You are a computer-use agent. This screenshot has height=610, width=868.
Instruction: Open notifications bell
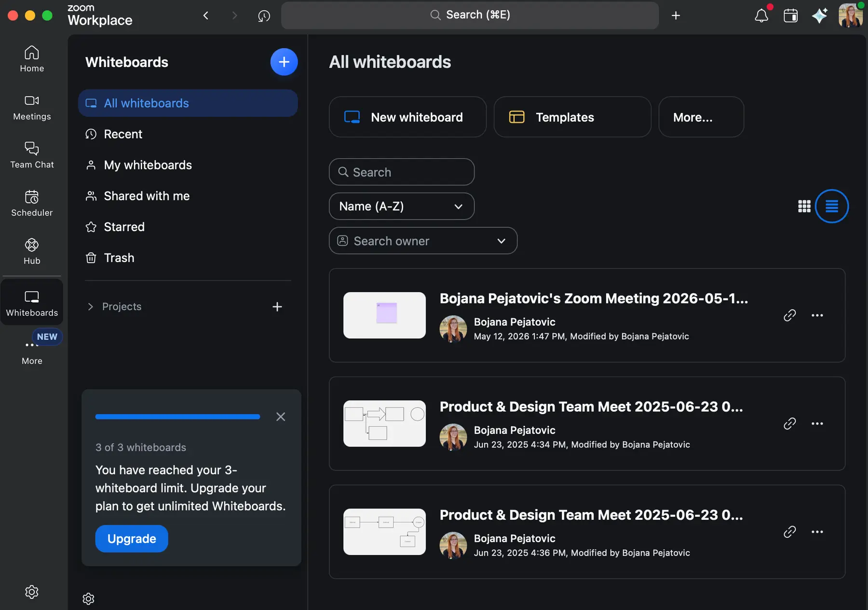click(761, 15)
